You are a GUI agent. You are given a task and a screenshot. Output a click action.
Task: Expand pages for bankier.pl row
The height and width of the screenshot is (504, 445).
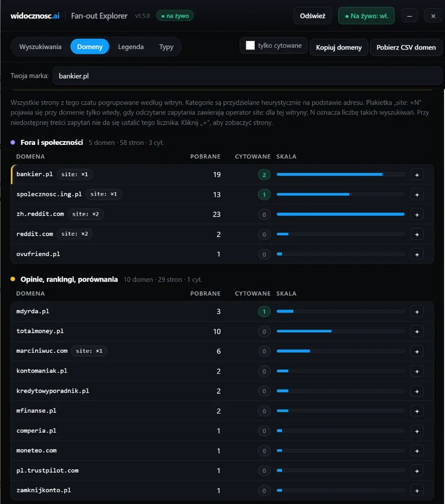point(417,175)
